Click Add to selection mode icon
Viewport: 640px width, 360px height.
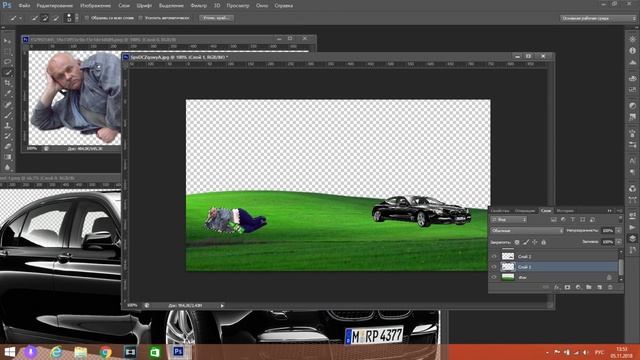click(45, 18)
